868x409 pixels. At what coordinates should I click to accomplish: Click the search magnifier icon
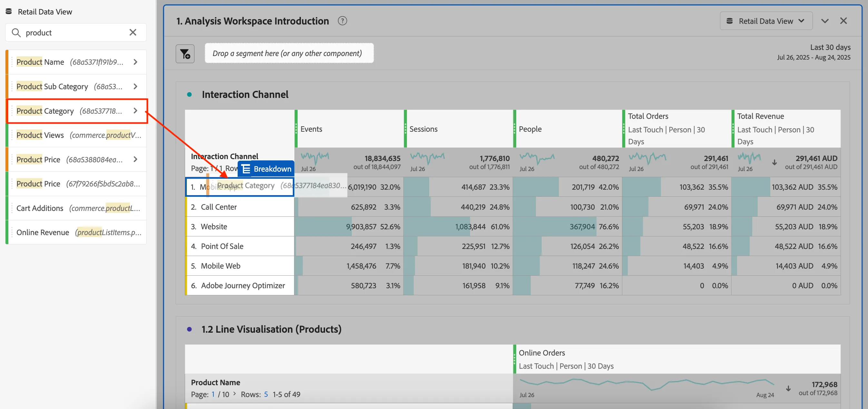click(x=16, y=33)
